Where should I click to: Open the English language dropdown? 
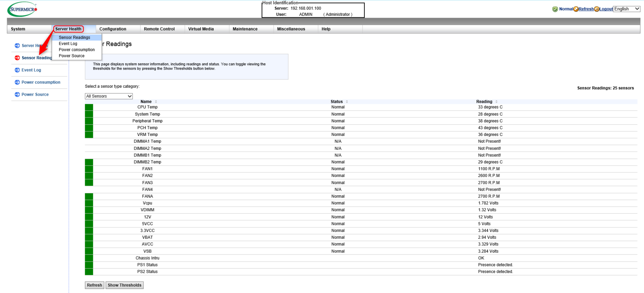(x=626, y=9)
